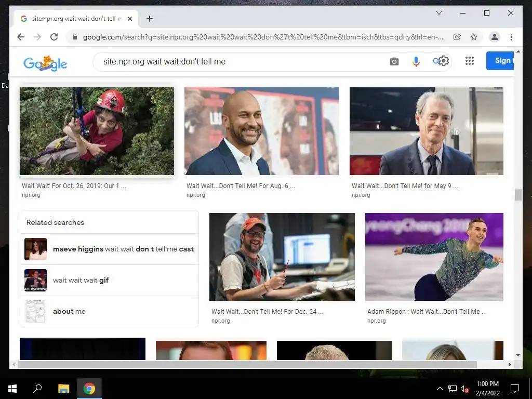
Task: Click the vertical scrollbar down arrow
Action: 518,355
